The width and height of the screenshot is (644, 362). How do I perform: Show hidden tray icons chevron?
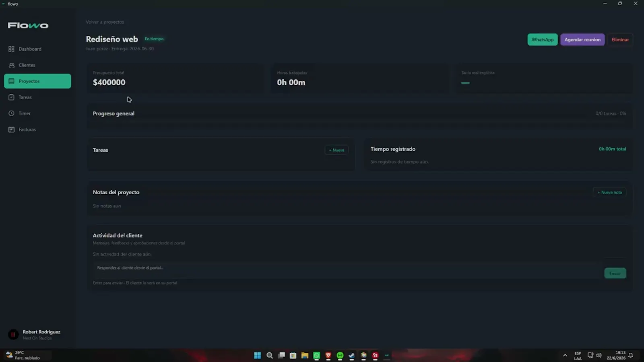565,356
